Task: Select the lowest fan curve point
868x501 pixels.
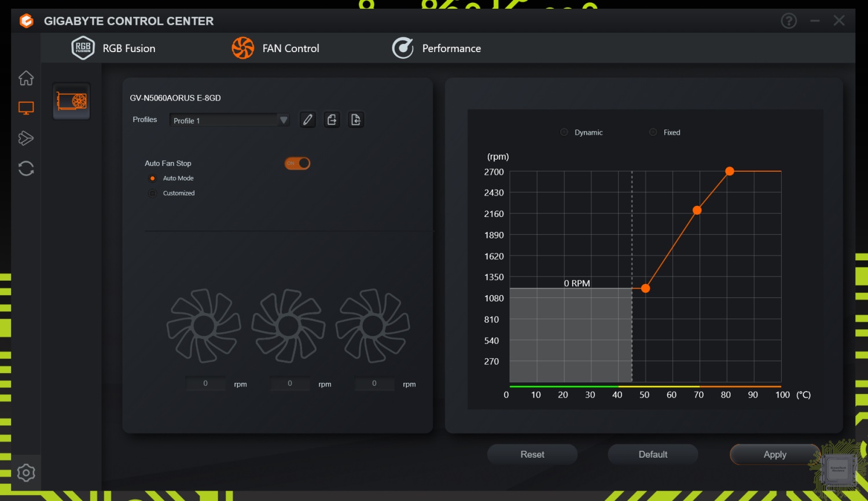Action: [646, 288]
